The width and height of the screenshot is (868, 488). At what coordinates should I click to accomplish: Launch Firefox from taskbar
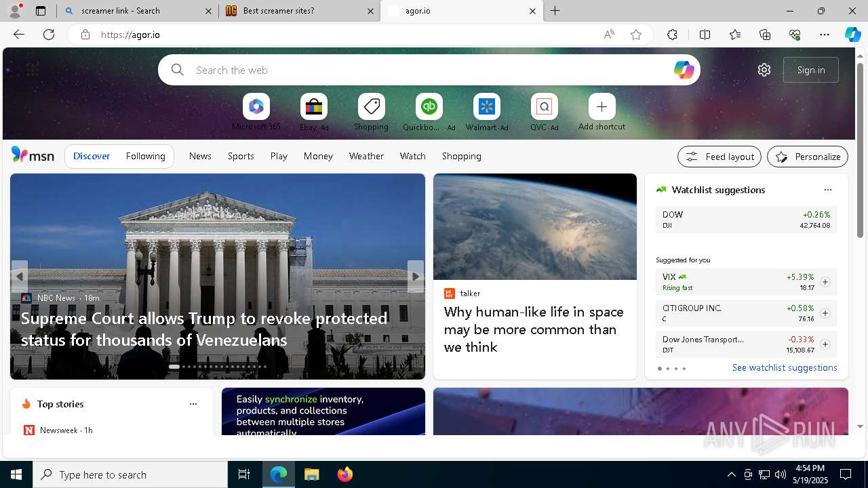(344, 474)
